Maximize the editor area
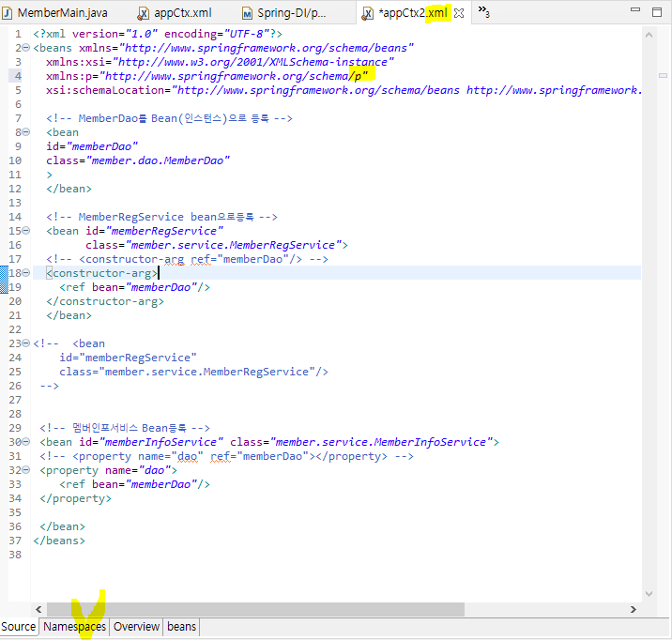 coord(657,12)
